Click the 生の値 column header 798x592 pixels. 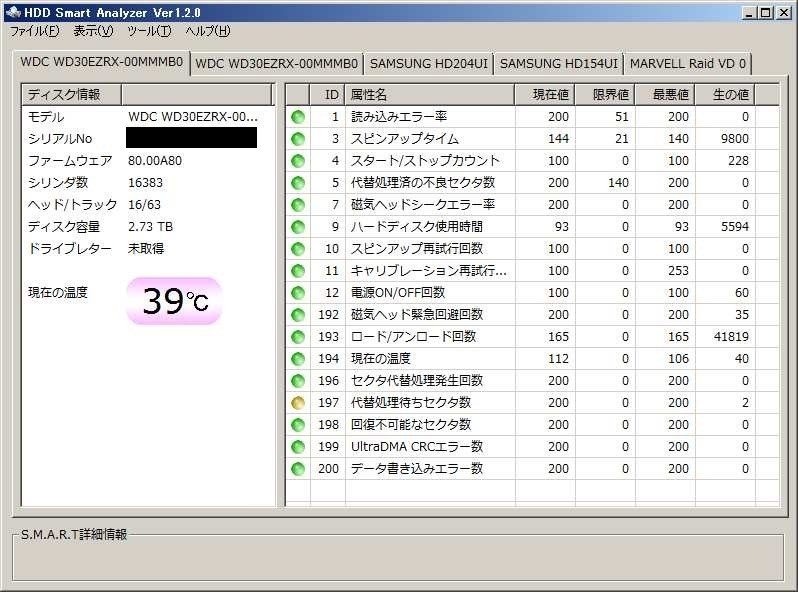[x=725, y=95]
